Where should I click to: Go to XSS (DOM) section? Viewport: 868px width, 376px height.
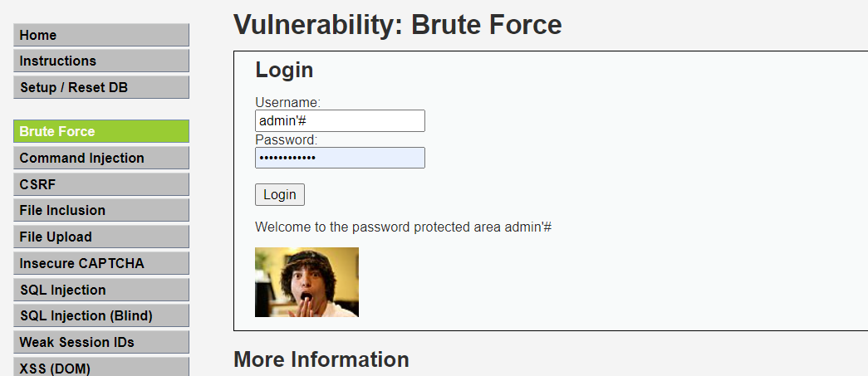click(x=101, y=368)
